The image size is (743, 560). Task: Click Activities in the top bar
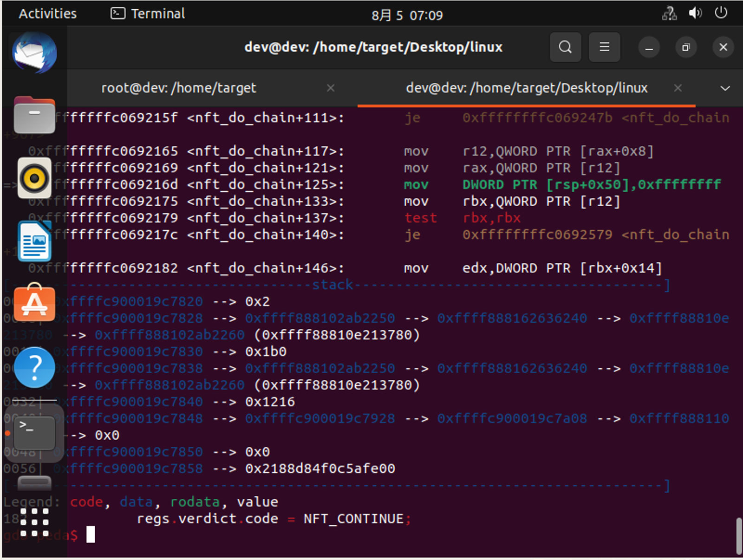click(47, 13)
